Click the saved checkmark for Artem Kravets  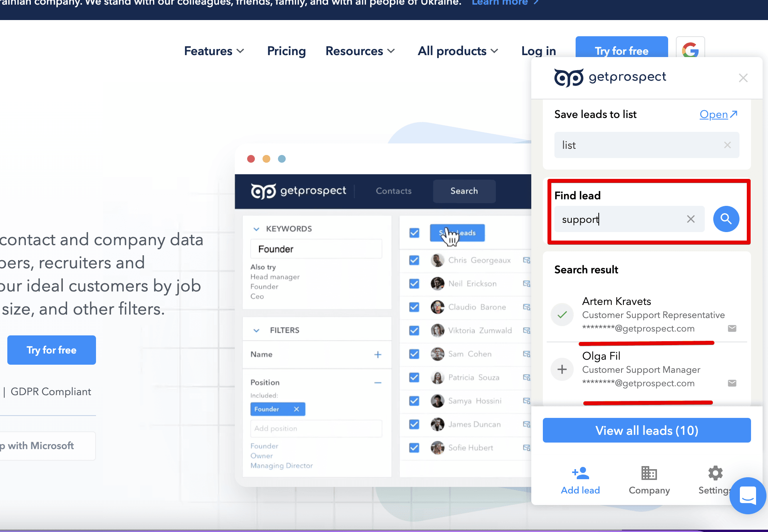[562, 315]
